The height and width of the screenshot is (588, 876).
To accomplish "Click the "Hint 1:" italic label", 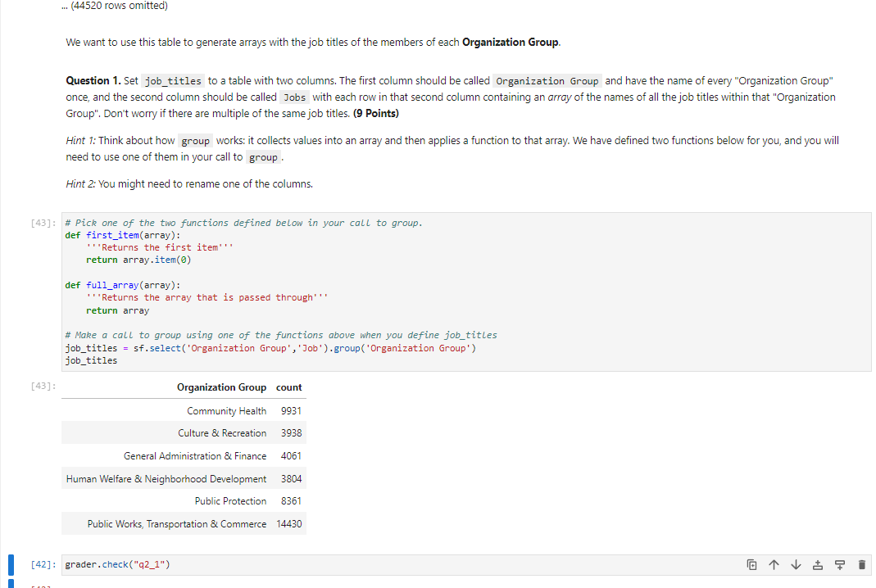I will click(81, 141).
